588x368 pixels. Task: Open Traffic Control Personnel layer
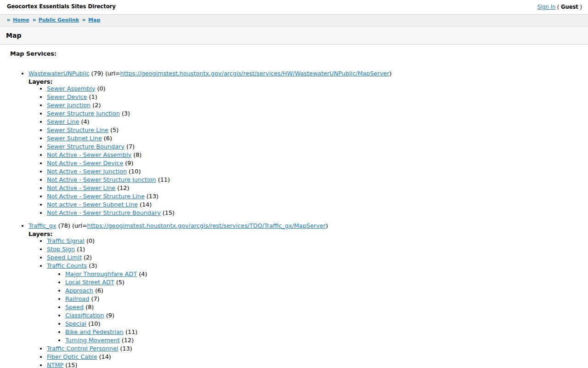[83, 349]
